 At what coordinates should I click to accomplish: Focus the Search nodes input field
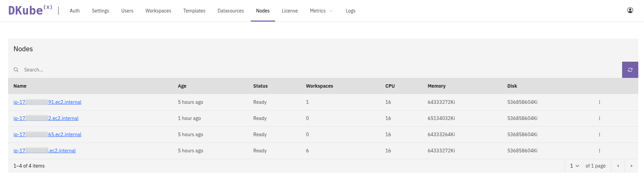tap(303, 70)
